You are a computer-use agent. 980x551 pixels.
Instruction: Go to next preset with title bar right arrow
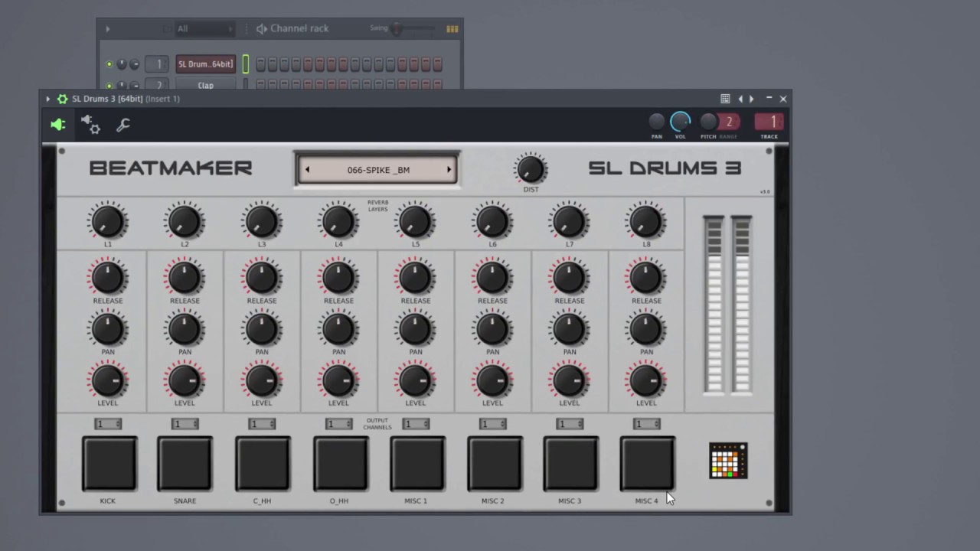pos(751,99)
